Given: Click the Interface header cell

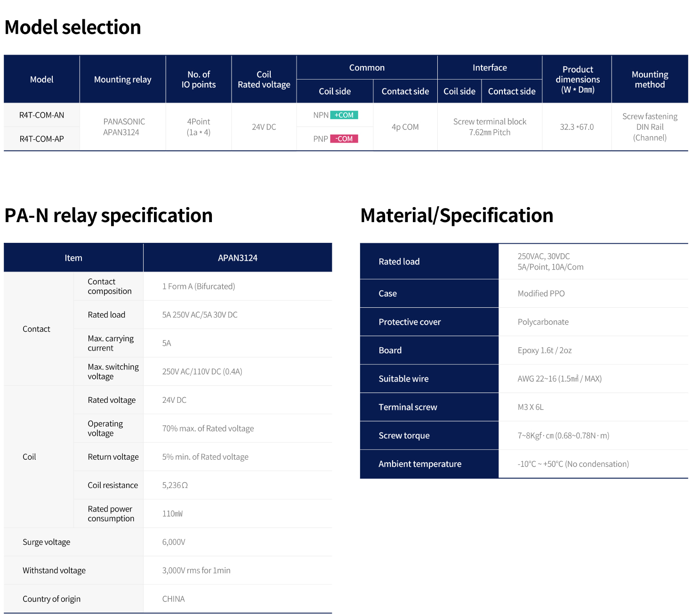Looking at the screenshot, I should click(490, 68).
